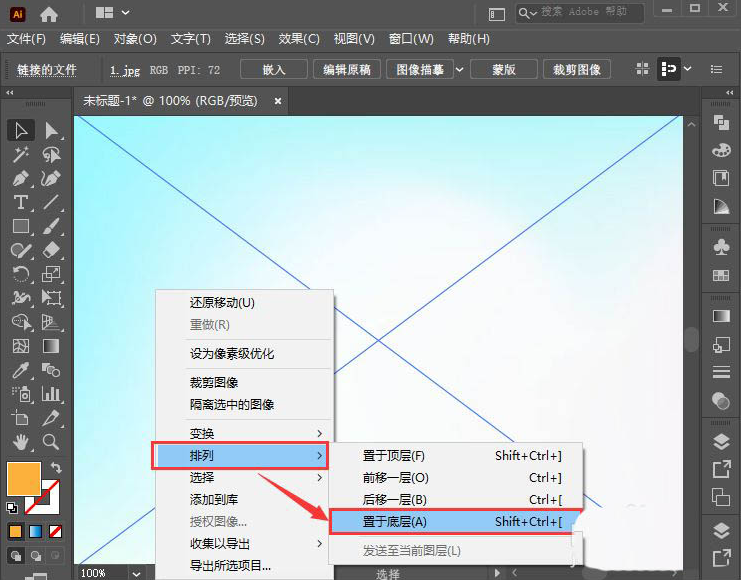741x580 pixels.
Task: Expand the 选择 submenu in context menu
Action: pyautogui.click(x=246, y=477)
